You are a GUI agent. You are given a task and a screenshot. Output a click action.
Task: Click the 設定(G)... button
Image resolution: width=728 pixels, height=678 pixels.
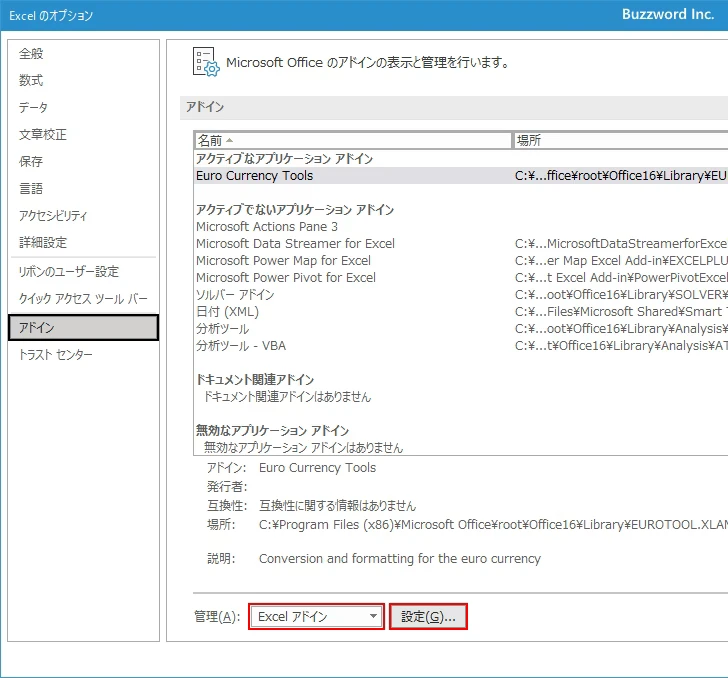tap(428, 617)
